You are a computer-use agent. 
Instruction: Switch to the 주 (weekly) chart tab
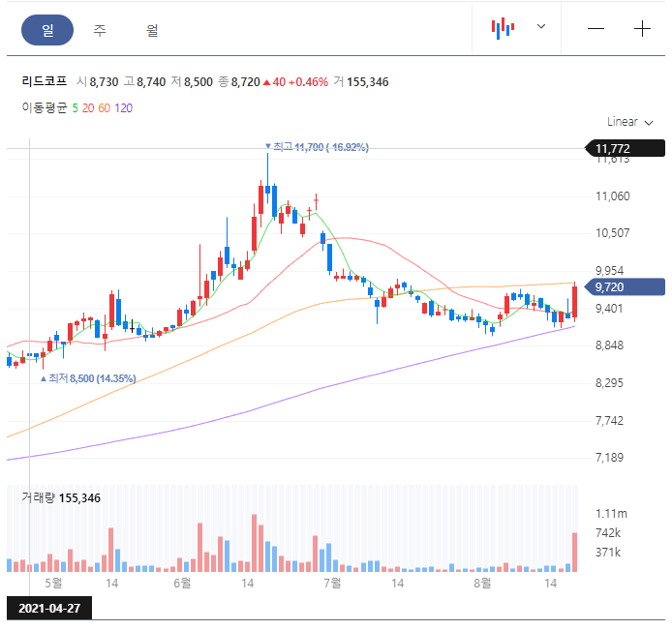pyautogui.click(x=100, y=30)
